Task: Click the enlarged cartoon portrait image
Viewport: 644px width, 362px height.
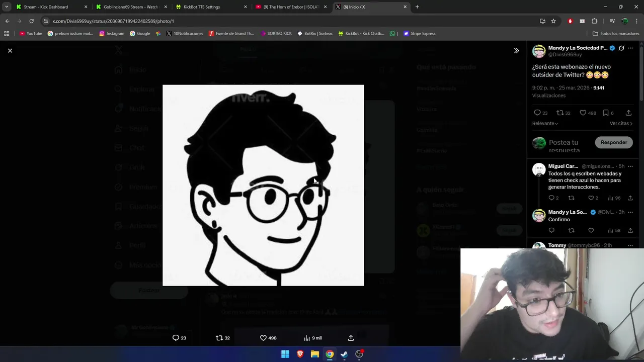Action: 263,185
